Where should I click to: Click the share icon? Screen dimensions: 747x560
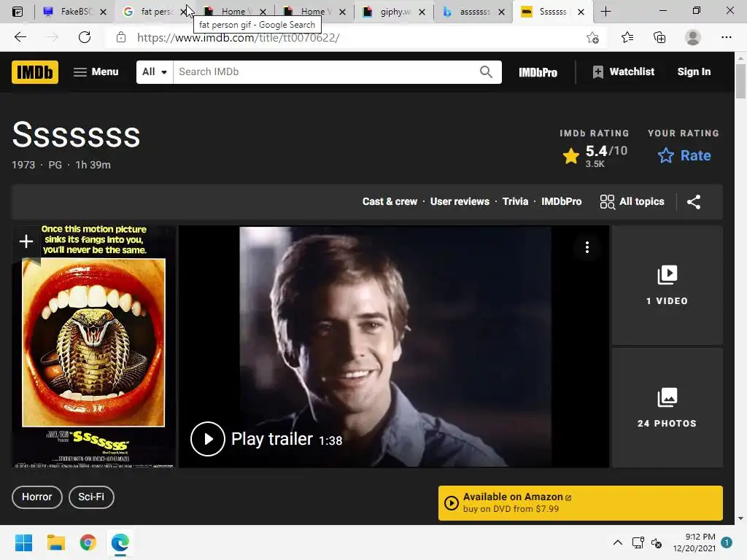694,202
